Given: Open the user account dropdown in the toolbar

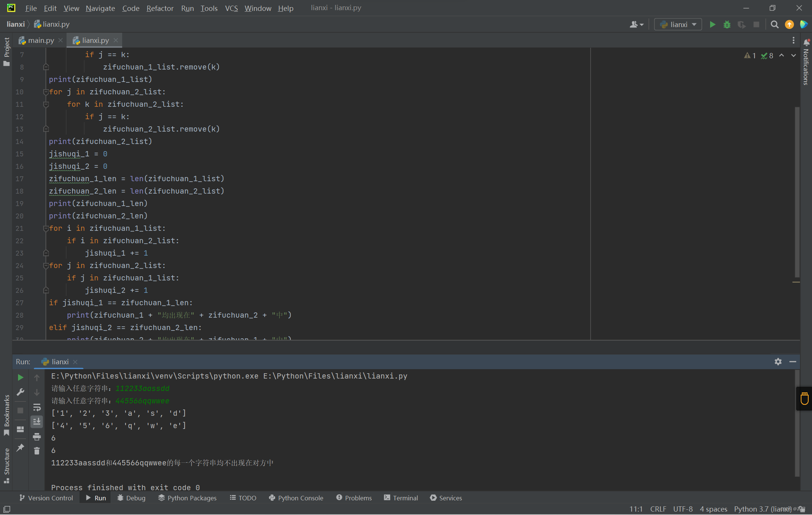Looking at the screenshot, I should tap(636, 24).
